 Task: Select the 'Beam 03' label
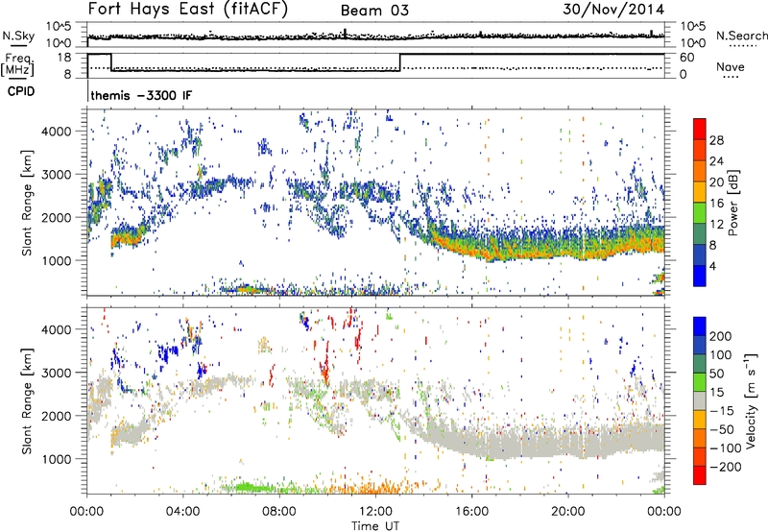point(374,11)
